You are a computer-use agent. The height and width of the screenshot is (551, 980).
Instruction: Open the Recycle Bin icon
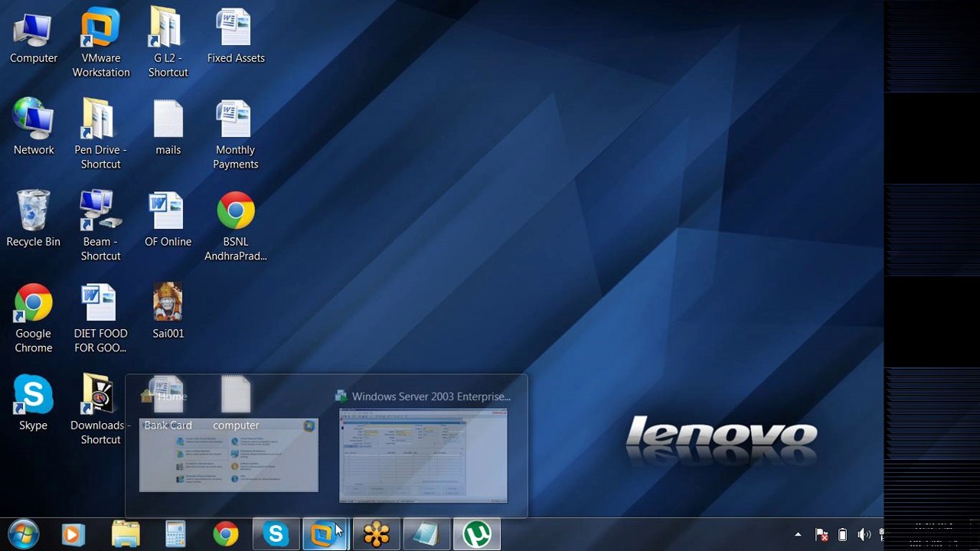tap(33, 220)
